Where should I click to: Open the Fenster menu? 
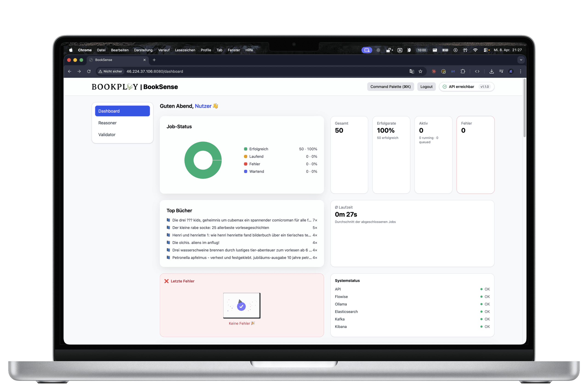tap(234, 50)
